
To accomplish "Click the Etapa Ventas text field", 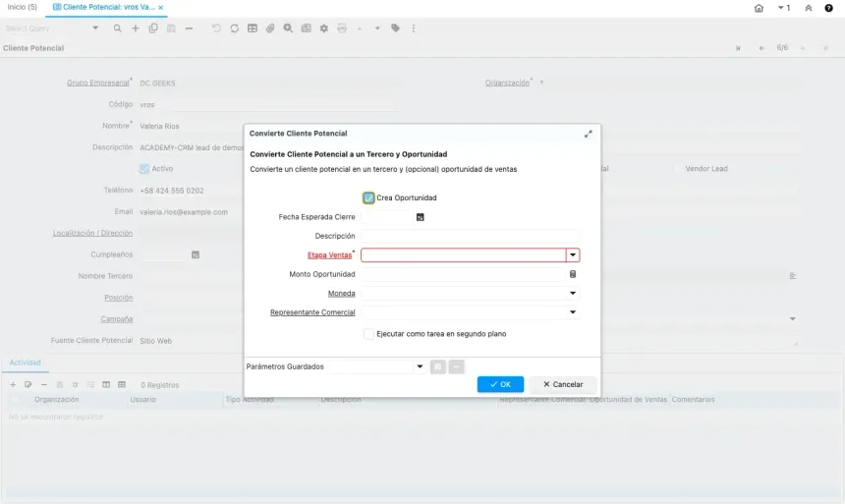I will (464, 255).
